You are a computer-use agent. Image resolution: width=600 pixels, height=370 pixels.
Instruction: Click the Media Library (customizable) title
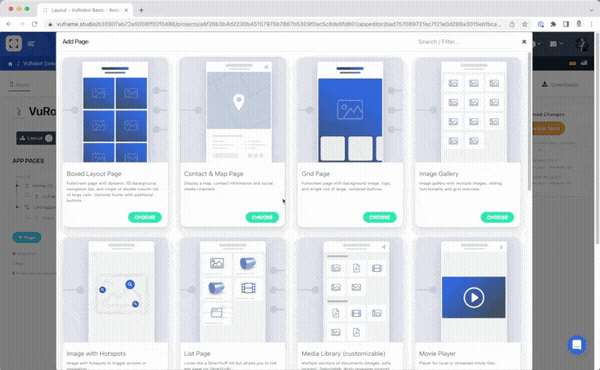tap(343, 354)
